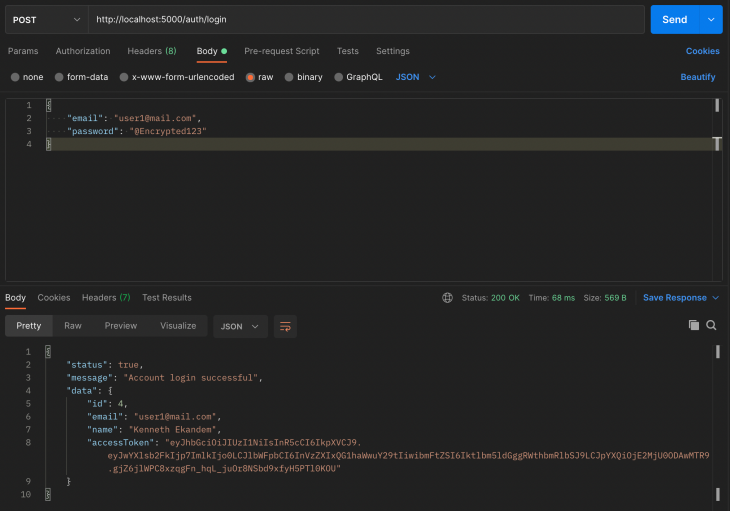
Task: Select the binary radio option
Action: point(289,77)
